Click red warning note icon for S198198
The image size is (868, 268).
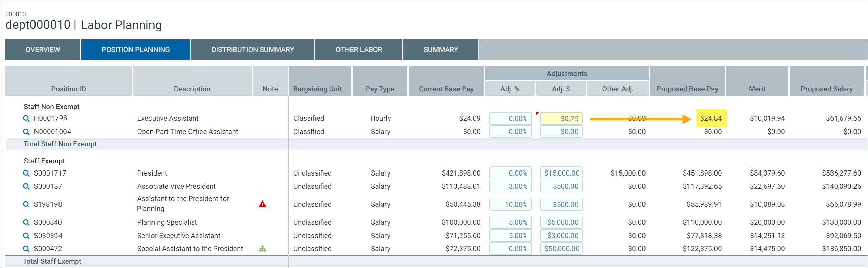click(262, 204)
